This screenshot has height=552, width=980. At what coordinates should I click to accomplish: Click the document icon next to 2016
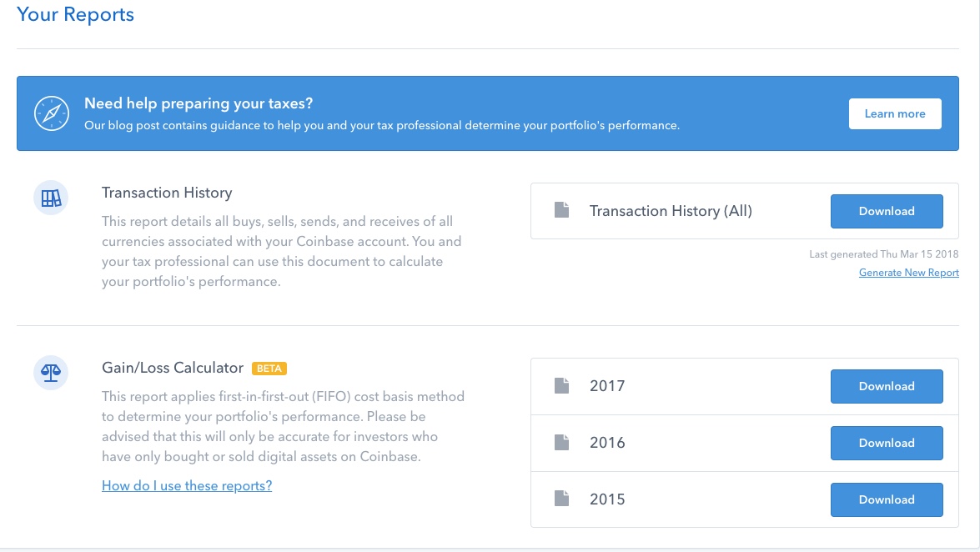click(562, 443)
